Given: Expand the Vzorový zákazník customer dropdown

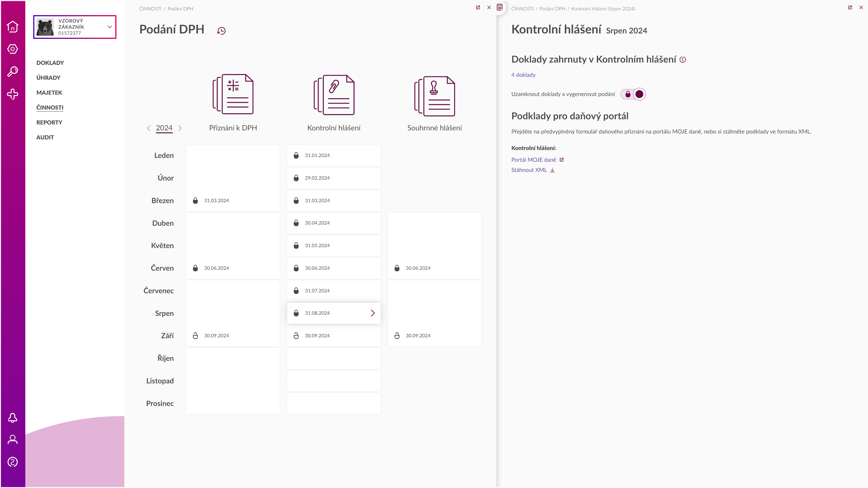Looking at the screenshot, I should click(109, 27).
